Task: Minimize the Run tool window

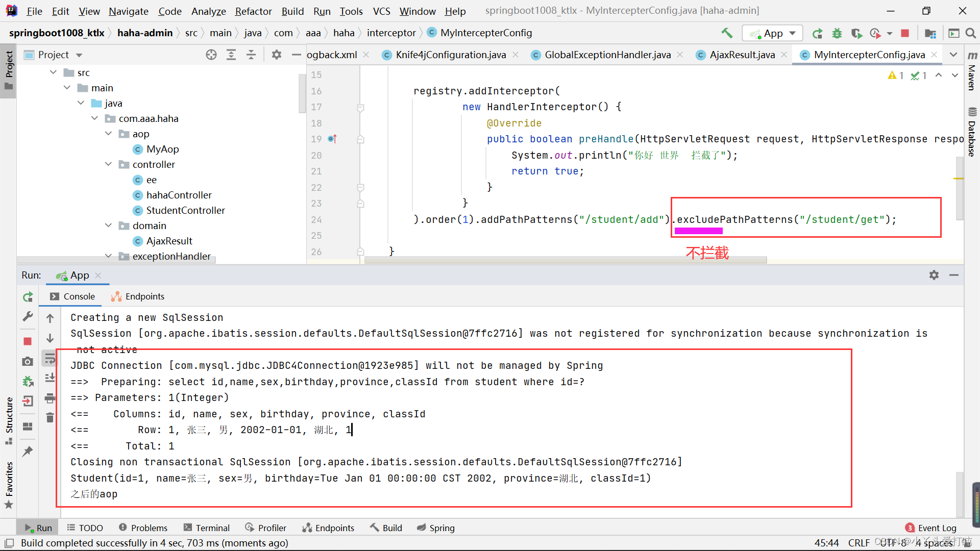Action: (x=954, y=275)
